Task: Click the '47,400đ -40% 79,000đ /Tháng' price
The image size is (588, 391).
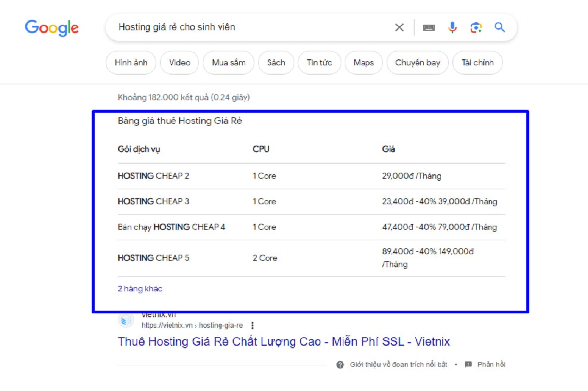Action: (x=440, y=227)
